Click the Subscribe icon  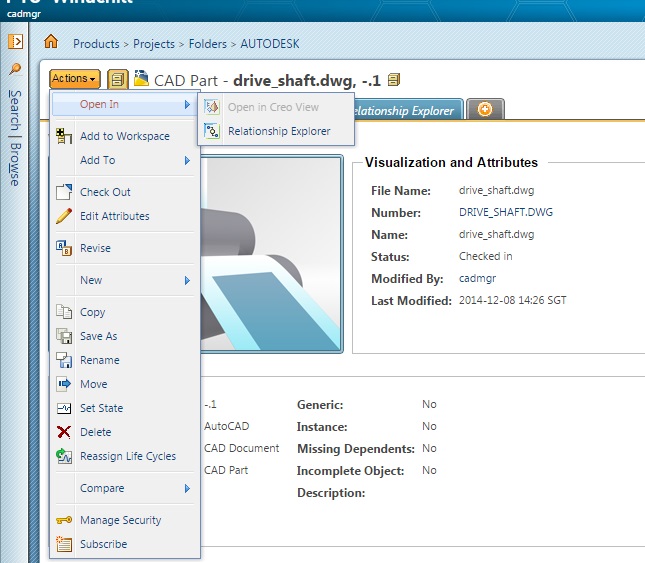click(64, 544)
